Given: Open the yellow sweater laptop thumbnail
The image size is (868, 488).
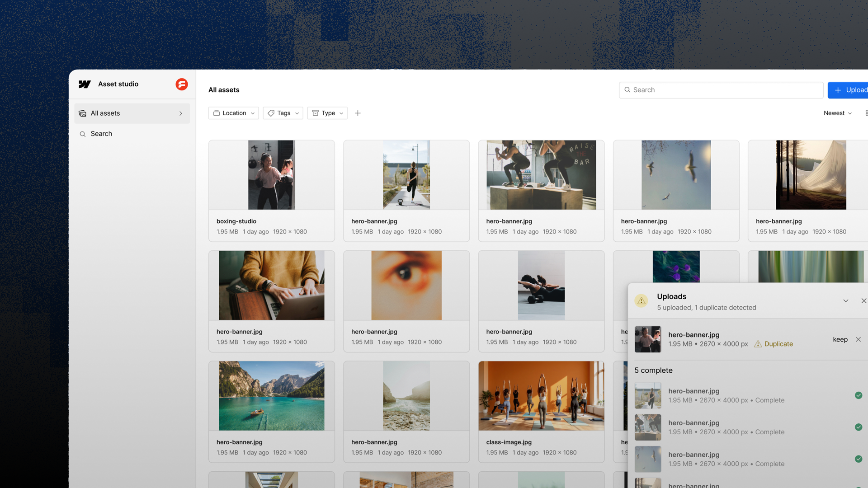Looking at the screenshot, I should (272, 285).
